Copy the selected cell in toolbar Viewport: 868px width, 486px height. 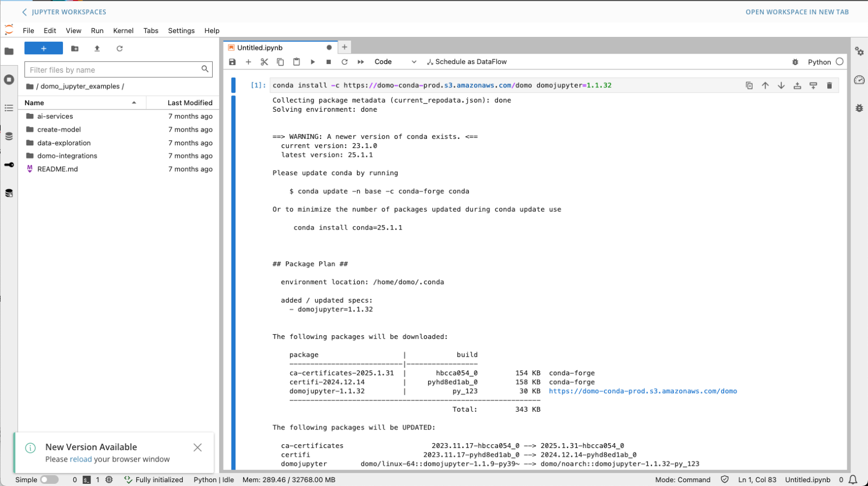tap(280, 62)
